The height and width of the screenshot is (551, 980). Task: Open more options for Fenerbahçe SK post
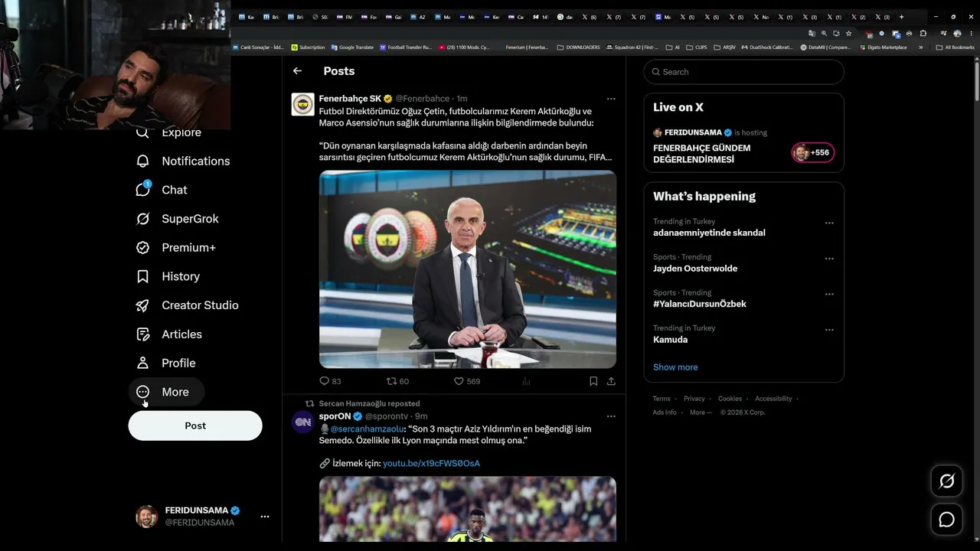coord(611,99)
